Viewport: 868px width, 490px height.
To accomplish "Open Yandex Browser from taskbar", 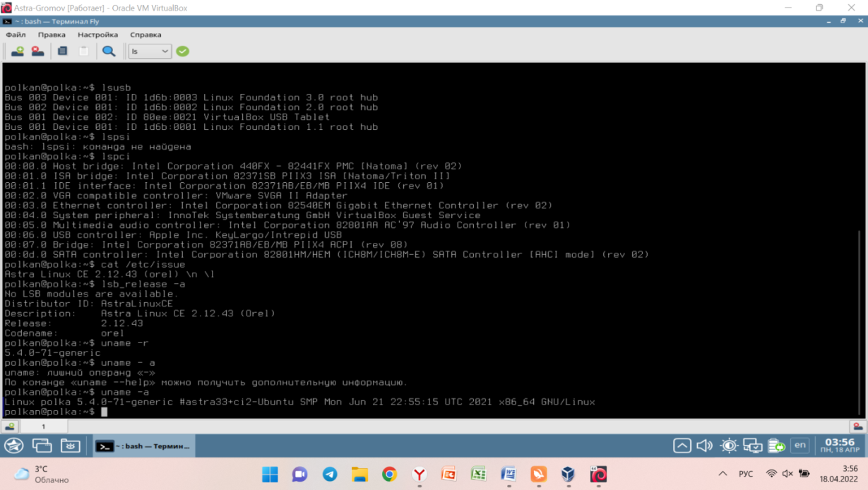I will pos(420,474).
